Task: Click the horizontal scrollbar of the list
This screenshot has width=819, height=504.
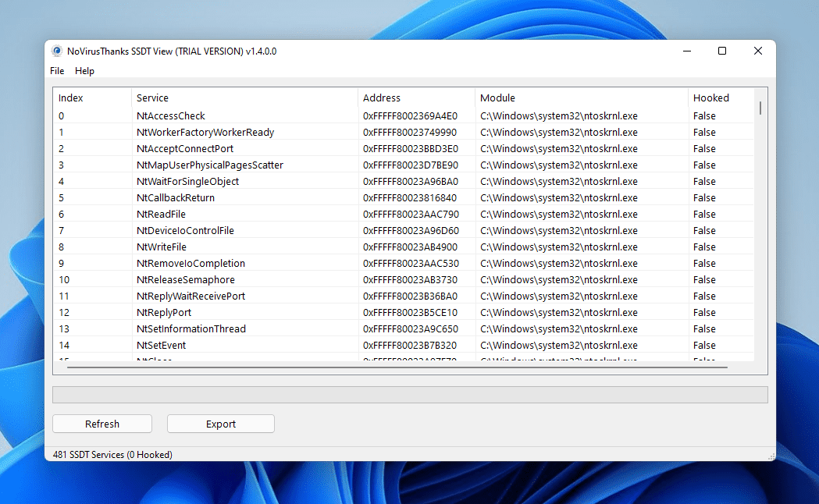Action: pyautogui.click(x=397, y=367)
